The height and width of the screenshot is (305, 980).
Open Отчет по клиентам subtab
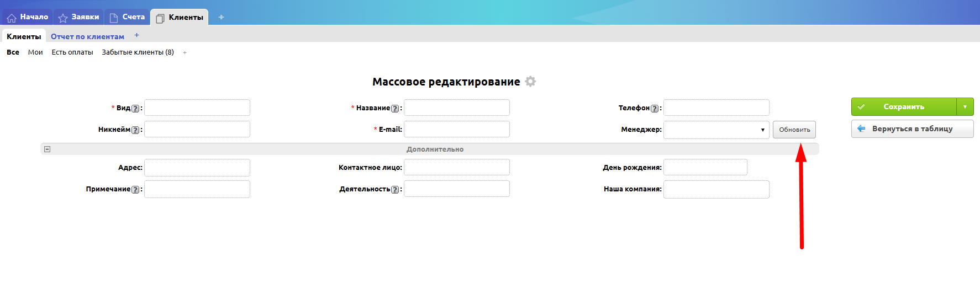pyautogui.click(x=87, y=36)
